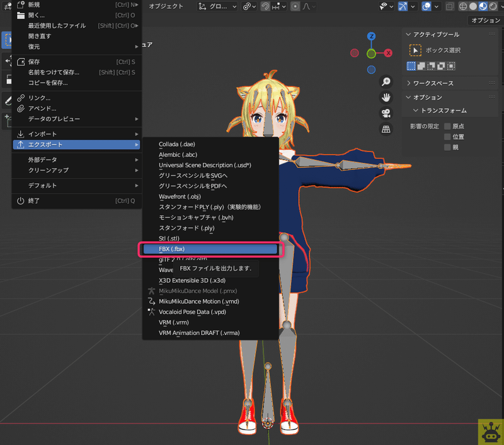Choose FBX (.fbx) export option

210,249
